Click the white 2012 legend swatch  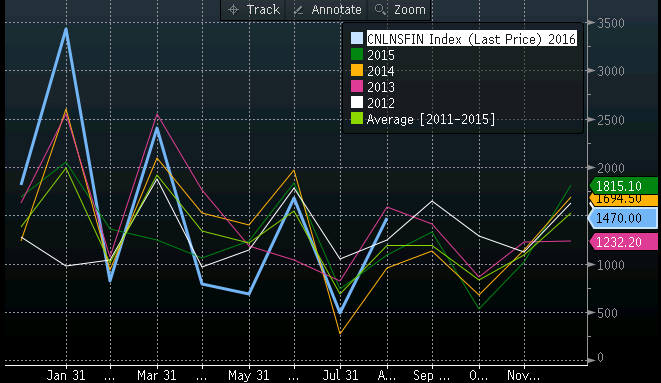(x=357, y=102)
